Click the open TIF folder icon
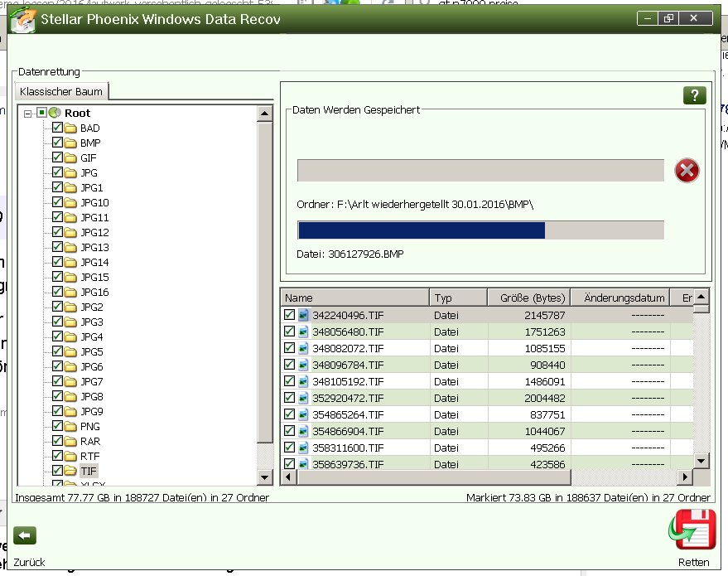Viewport: 728px width, 576px height. pos(70,471)
